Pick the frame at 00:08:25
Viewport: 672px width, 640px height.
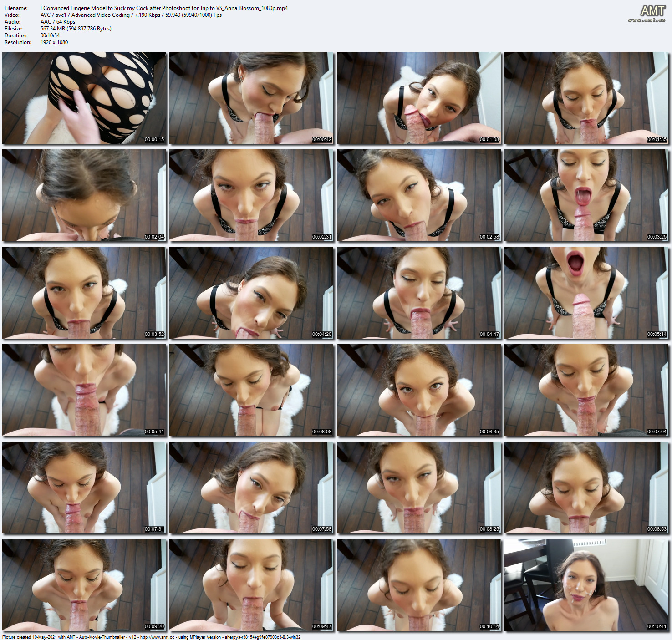(x=419, y=488)
